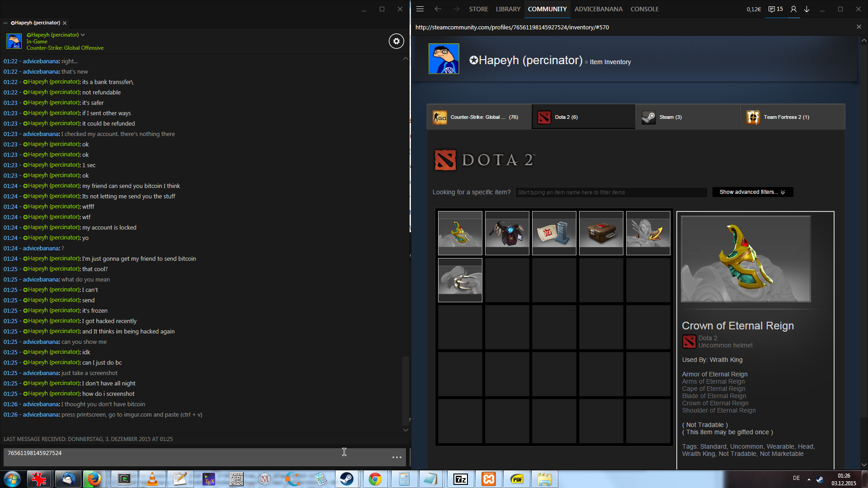
Task: Select the treasure chest inventory item
Action: pyautogui.click(x=601, y=233)
